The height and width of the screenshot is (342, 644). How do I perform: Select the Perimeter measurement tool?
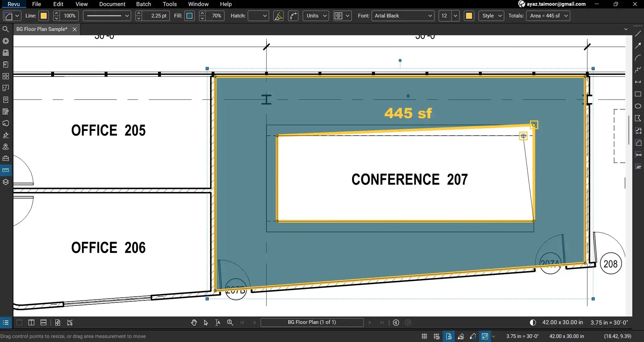click(x=638, y=131)
